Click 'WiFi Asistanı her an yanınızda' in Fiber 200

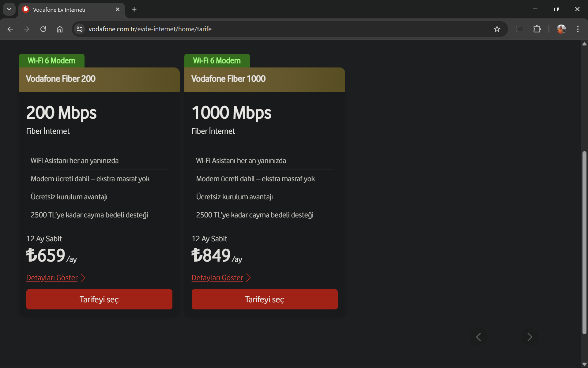(74, 161)
